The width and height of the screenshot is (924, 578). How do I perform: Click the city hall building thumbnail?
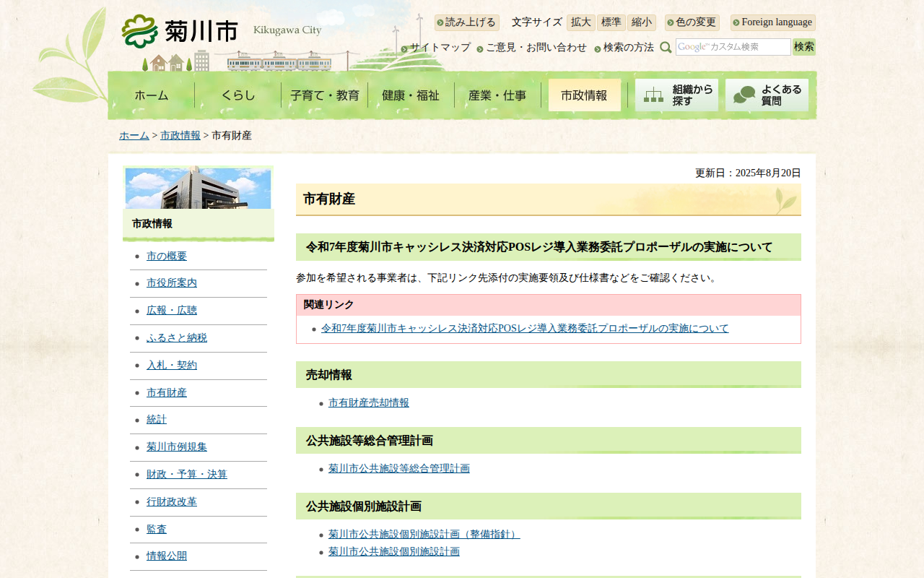198,188
